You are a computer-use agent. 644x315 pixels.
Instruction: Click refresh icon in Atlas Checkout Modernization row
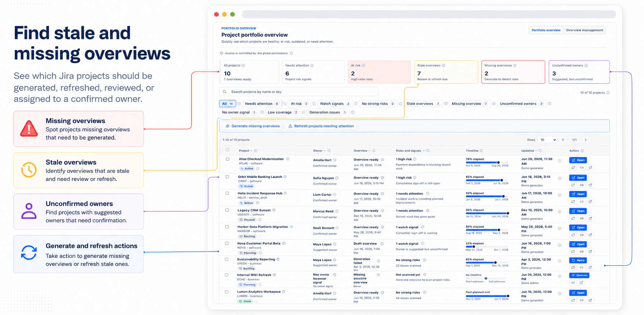[573, 168]
